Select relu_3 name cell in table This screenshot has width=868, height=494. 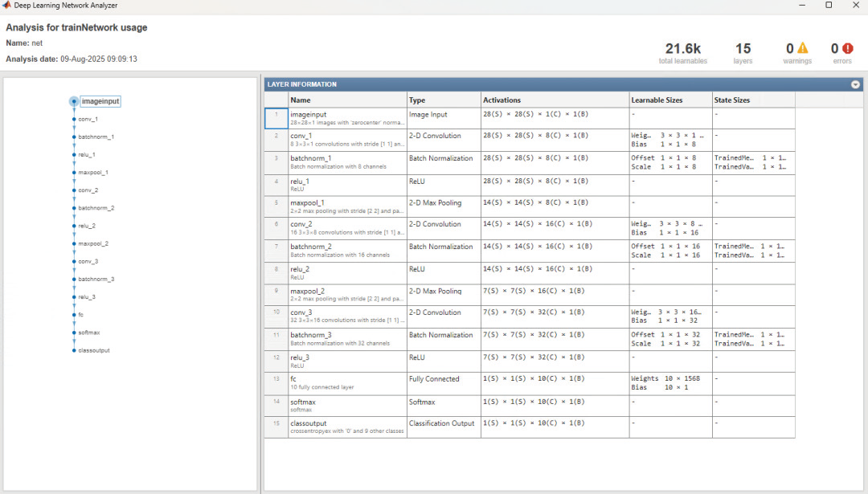(348, 361)
